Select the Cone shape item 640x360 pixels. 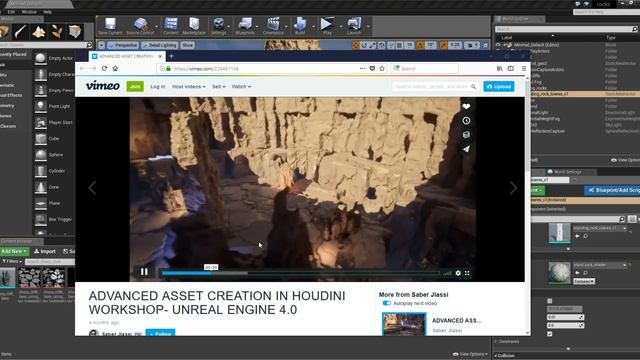[53, 187]
